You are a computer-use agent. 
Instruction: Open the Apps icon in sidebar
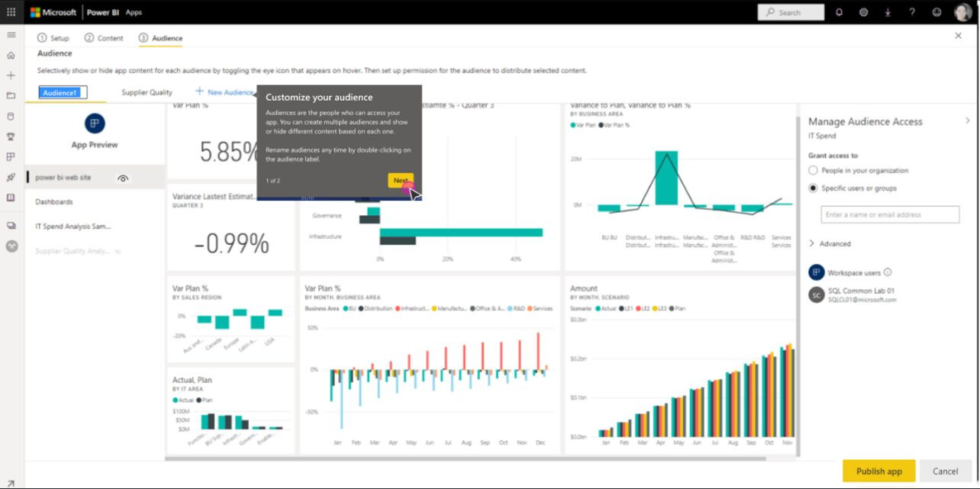coord(11,157)
